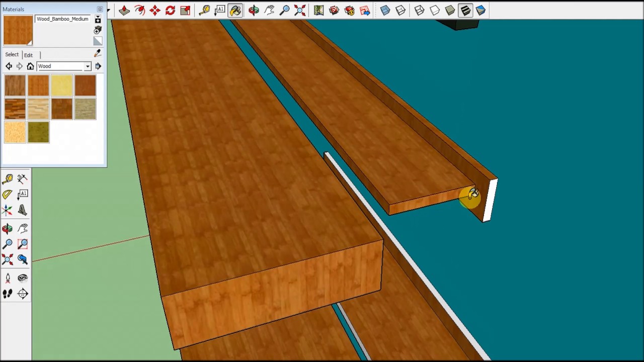Select the Text label tool in top toolbar
The height and width of the screenshot is (362, 644).
pos(220,10)
